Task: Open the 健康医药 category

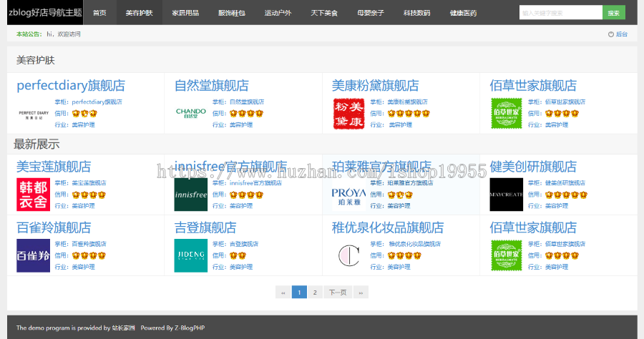Action: [463, 13]
